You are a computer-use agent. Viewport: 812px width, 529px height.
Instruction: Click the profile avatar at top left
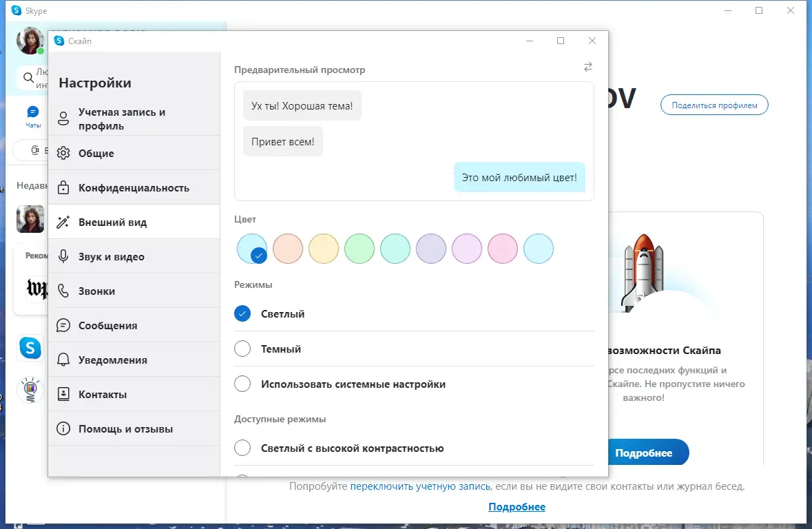(x=30, y=41)
